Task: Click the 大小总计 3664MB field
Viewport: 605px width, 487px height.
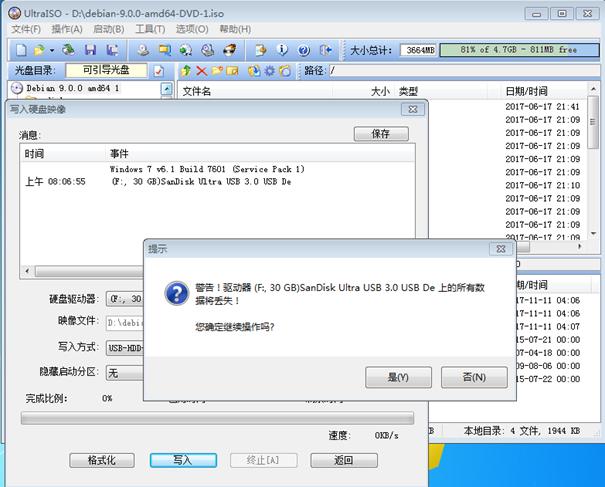Action: (419, 50)
